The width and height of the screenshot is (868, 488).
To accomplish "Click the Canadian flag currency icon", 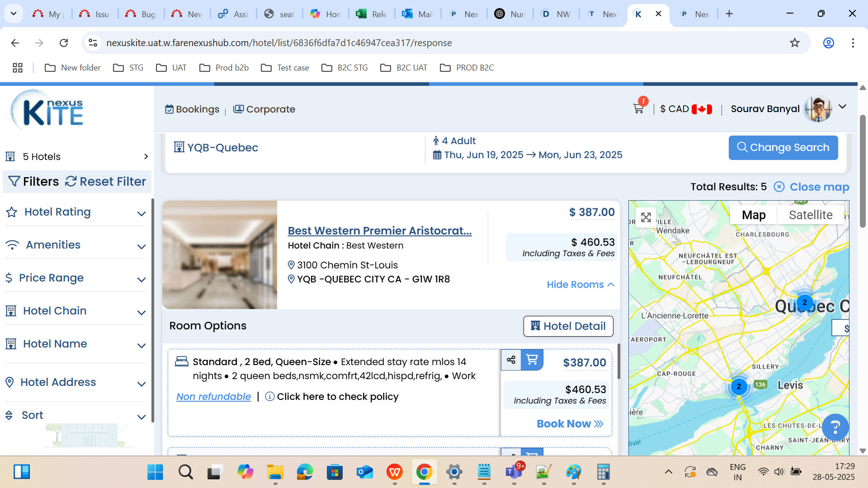I will pos(702,109).
